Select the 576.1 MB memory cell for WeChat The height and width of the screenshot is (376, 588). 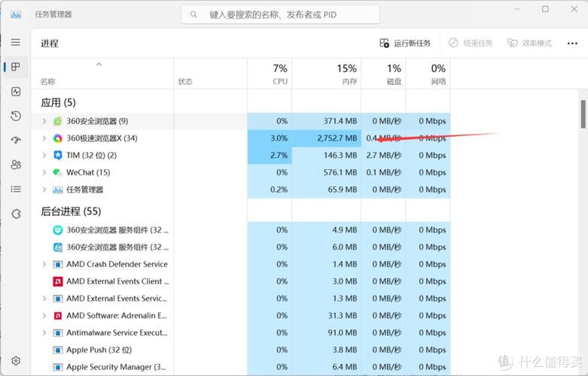pos(327,172)
